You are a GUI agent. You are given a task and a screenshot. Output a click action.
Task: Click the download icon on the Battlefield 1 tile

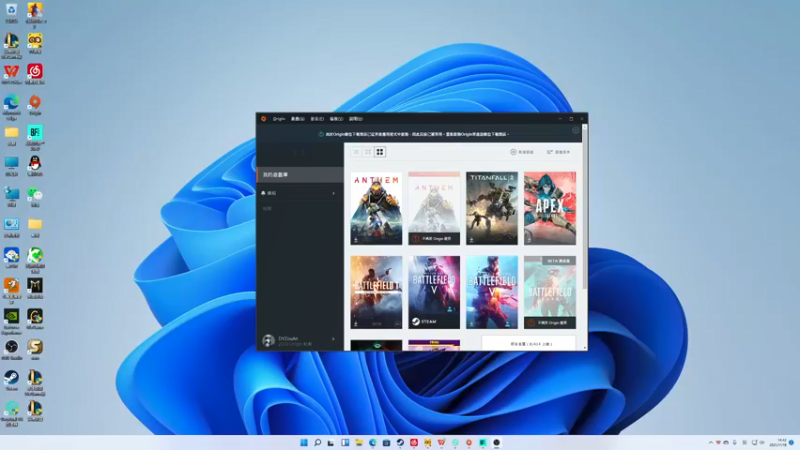(x=356, y=324)
